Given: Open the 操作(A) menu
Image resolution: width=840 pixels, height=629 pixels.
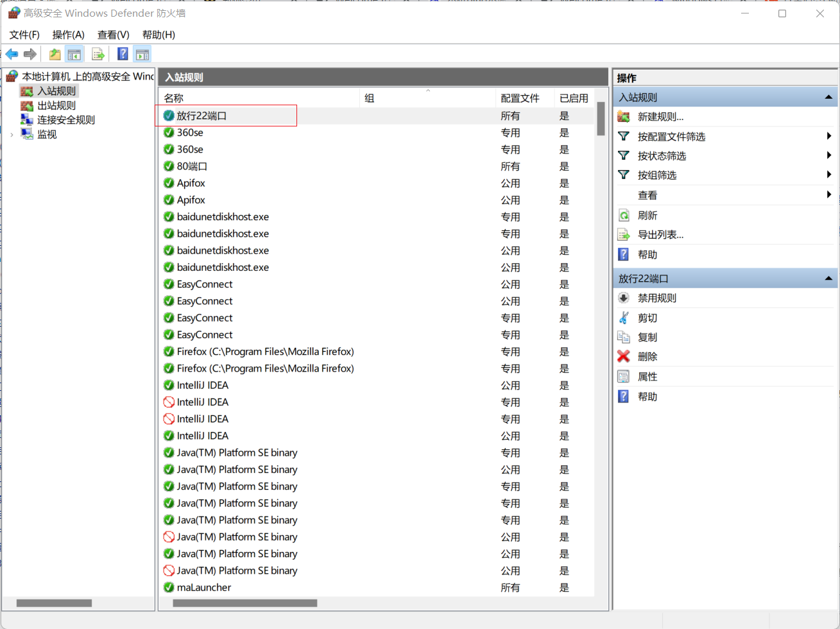Looking at the screenshot, I should pyautogui.click(x=68, y=35).
